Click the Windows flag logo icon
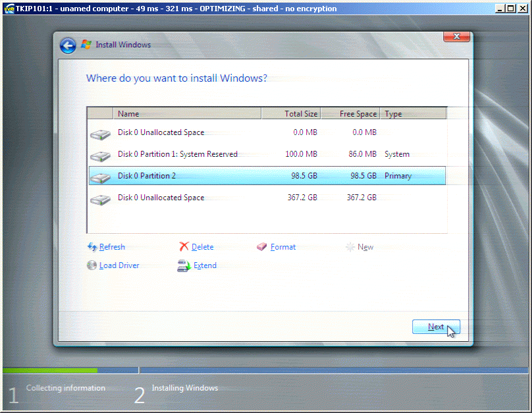 86,44
